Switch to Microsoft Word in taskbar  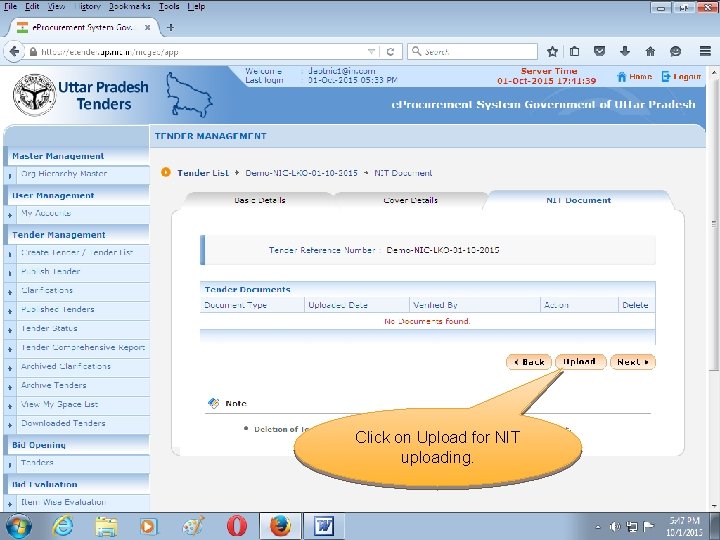[x=324, y=526]
